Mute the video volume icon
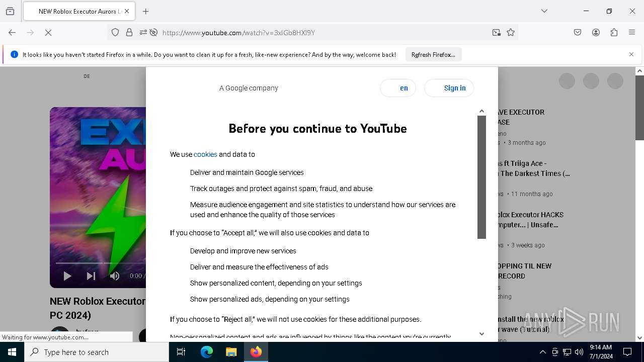Viewport: 644px width, 362px height. coord(115,276)
